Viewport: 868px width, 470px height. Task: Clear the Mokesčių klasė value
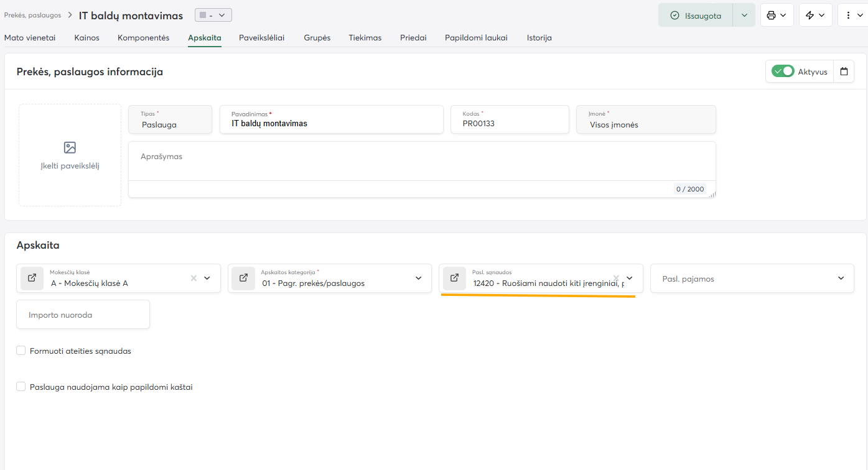[x=194, y=279]
